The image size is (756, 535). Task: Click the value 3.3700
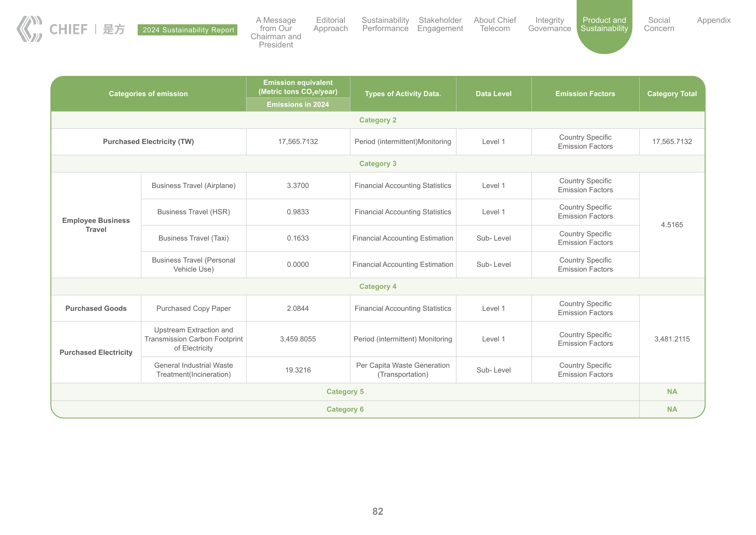pyautogui.click(x=298, y=186)
